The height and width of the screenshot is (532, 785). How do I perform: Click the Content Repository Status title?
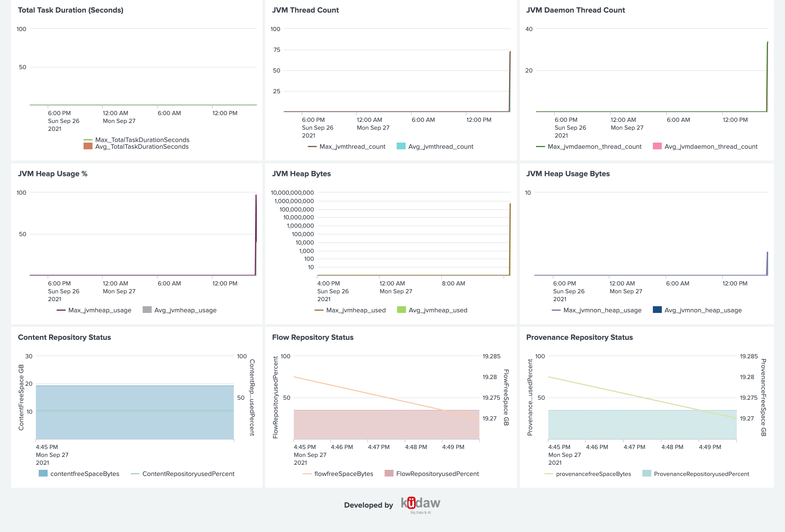64,337
